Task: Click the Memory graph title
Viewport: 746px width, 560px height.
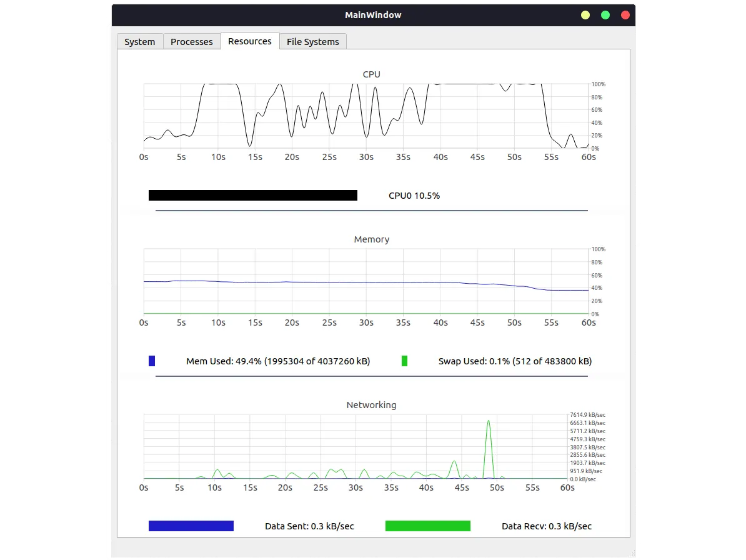Action: 372,239
